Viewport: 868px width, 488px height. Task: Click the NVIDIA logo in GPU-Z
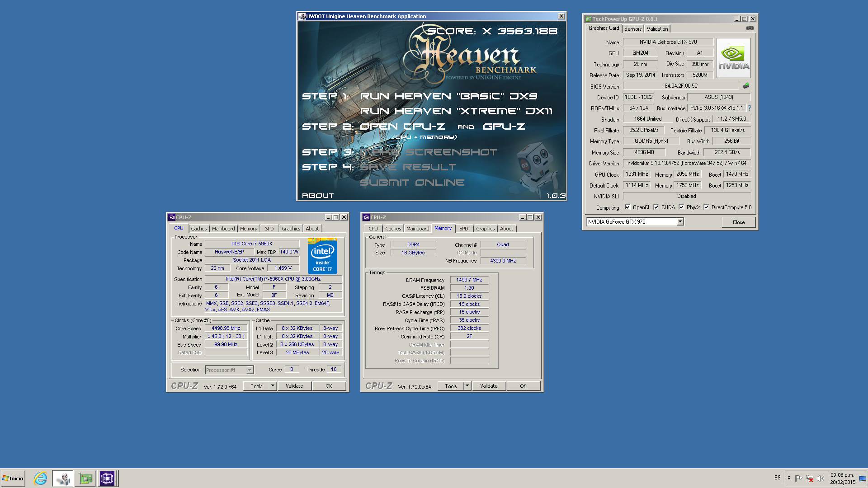pyautogui.click(x=733, y=58)
